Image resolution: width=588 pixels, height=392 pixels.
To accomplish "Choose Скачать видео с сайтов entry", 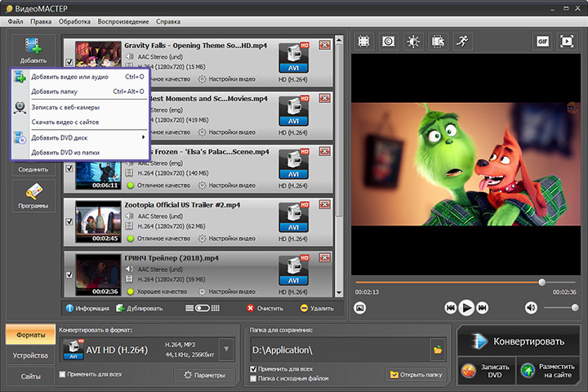I will point(80,122).
